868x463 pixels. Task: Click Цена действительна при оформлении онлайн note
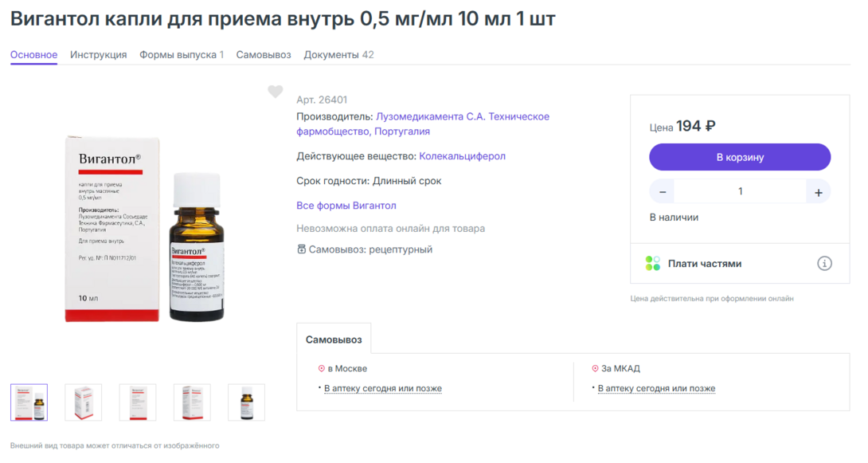(x=711, y=299)
